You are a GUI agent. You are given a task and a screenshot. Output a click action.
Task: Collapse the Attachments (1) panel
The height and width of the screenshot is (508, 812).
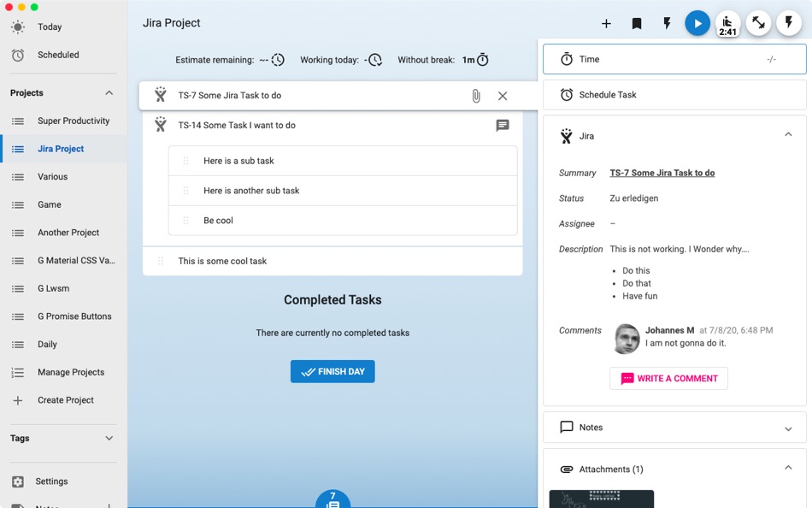tap(788, 468)
